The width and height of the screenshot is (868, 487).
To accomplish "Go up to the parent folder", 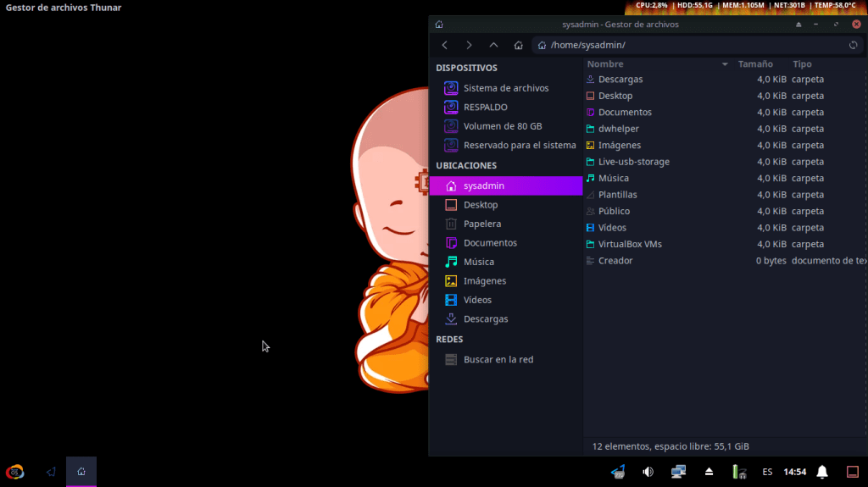I will click(x=494, y=45).
